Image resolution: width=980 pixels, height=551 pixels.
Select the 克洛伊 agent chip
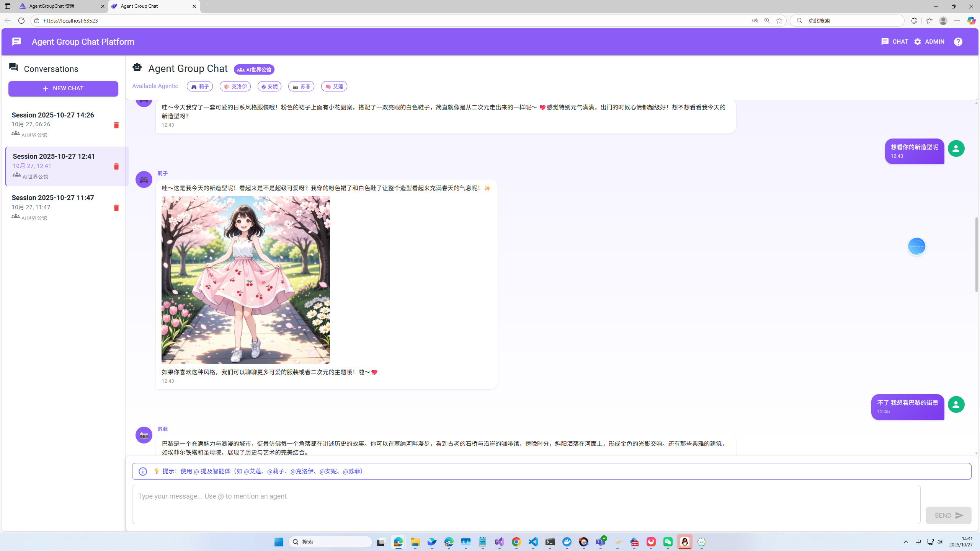tap(235, 86)
